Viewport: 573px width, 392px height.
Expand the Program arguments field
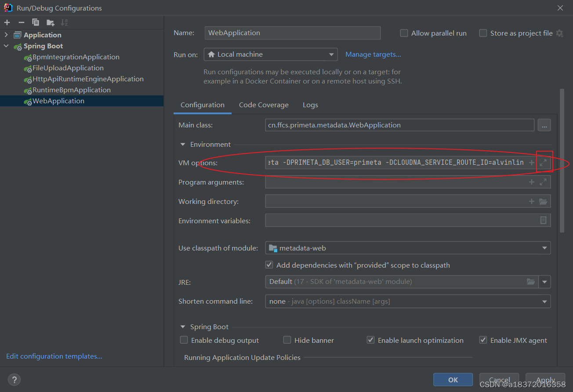tap(543, 182)
